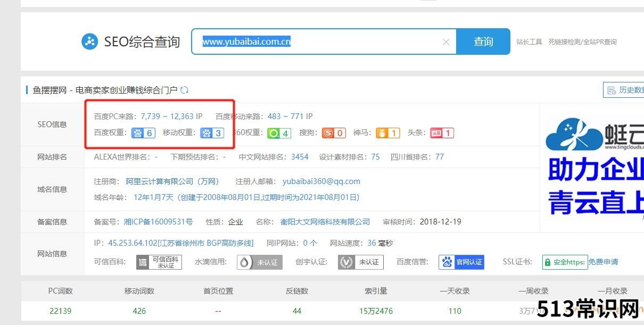Click mobile keyword count 426
This screenshot has height=325, width=644.
click(139, 311)
